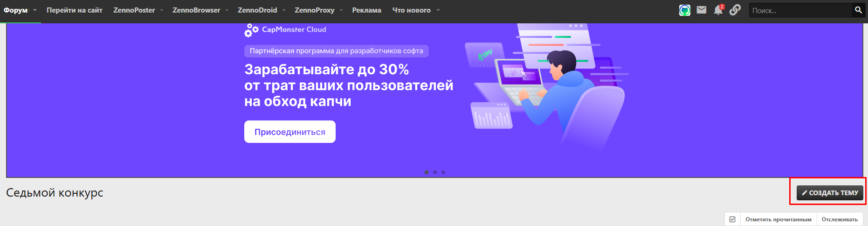Screen dimensions: 868x226
Task: Click the Создать тему button
Action: [x=830, y=193]
